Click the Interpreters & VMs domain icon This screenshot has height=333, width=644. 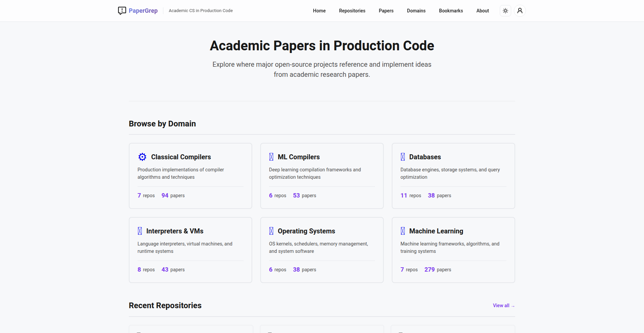pyautogui.click(x=140, y=231)
